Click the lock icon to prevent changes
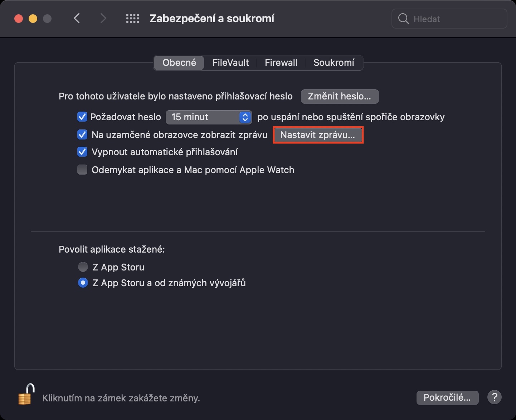Screen dimensions: 516x420 click(26, 395)
